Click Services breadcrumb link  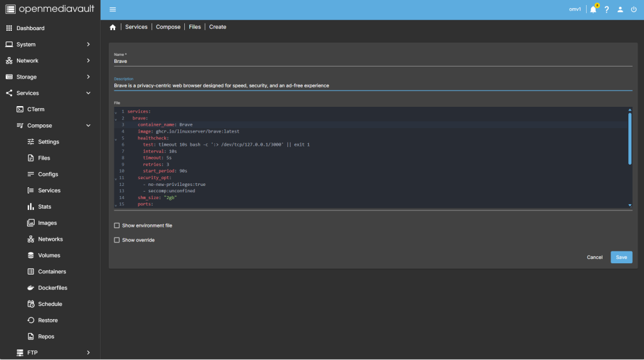[136, 27]
